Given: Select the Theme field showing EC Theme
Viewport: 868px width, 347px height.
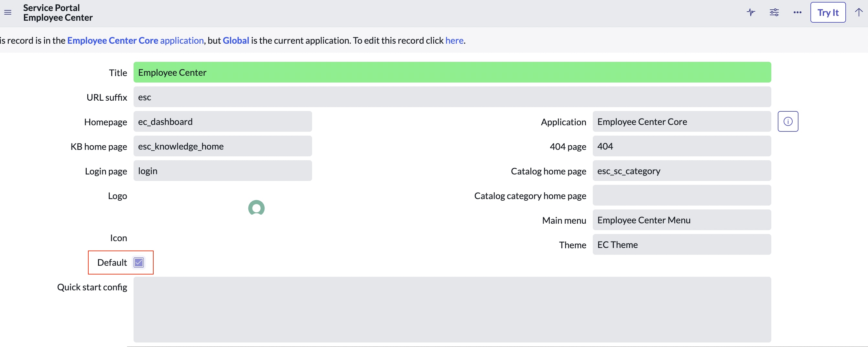Looking at the screenshot, I should 681,244.
